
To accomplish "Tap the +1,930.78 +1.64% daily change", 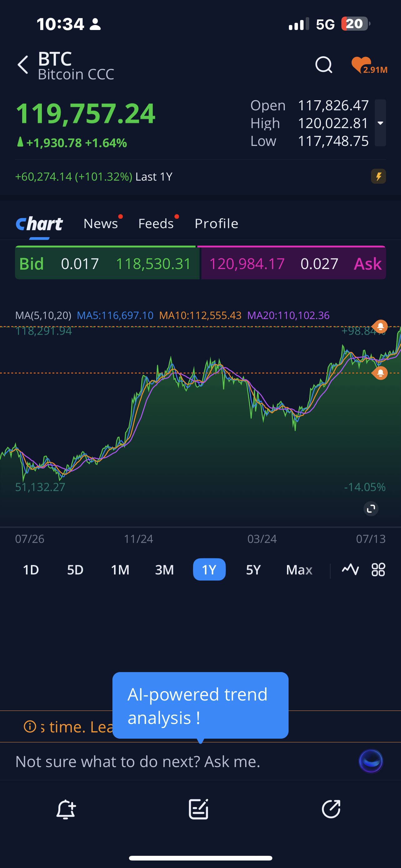I will (72, 142).
